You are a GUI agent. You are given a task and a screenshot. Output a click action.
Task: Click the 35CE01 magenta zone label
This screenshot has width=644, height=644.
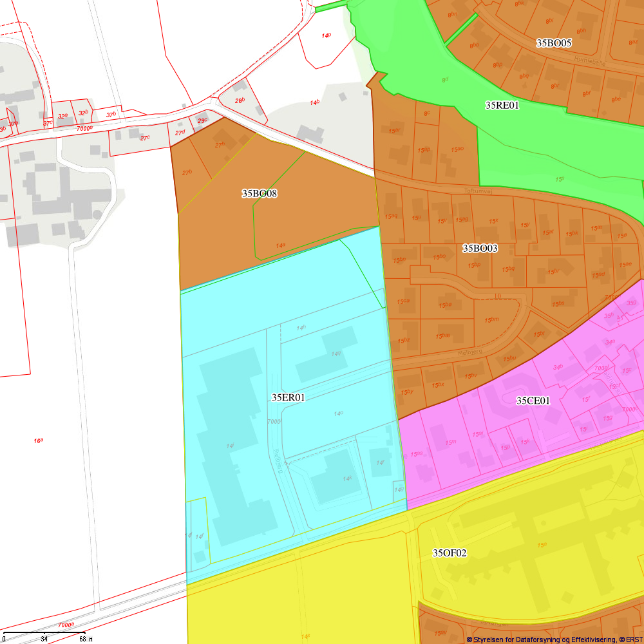[x=533, y=401]
